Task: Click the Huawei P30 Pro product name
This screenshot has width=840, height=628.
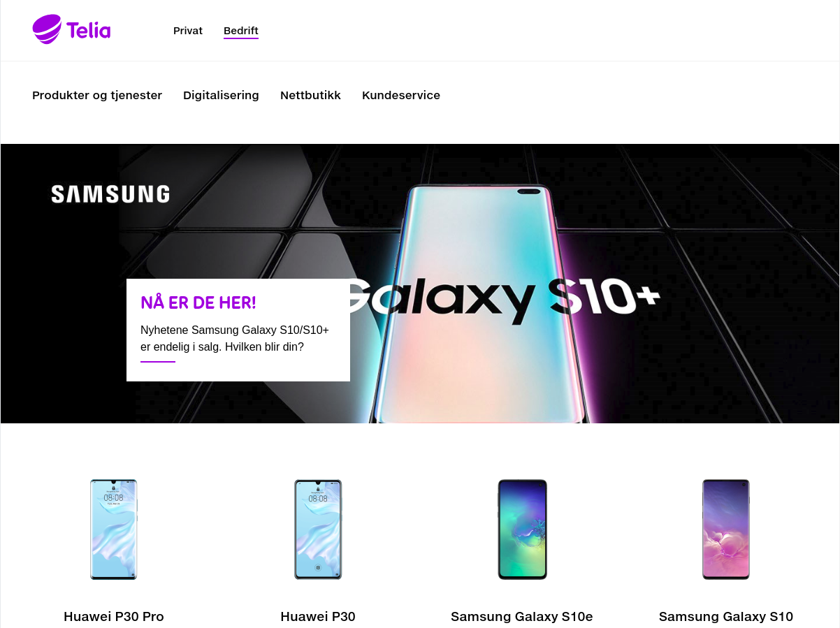Action: click(x=114, y=617)
